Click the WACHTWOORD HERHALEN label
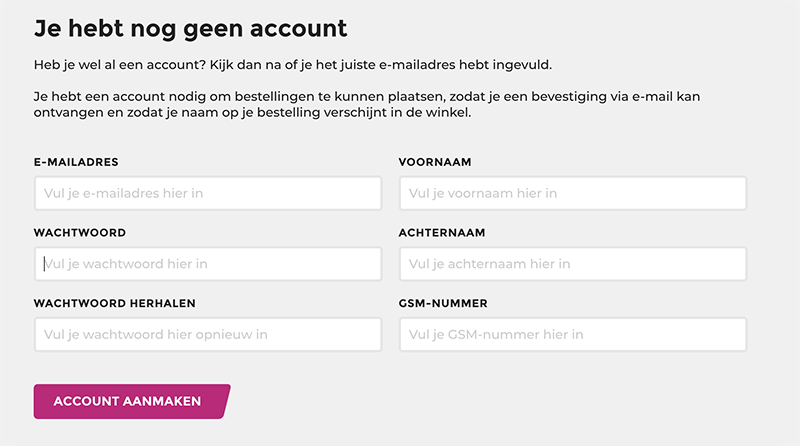Image resolution: width=800 pixels, height=446 pixels. pos(114,303)
